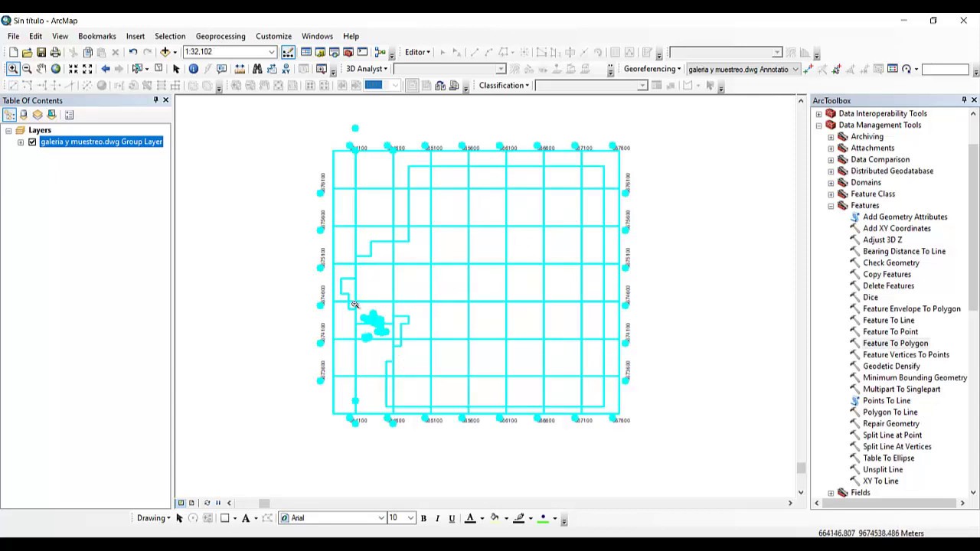
Task: Open the Drawing dropdown button
Action: coord(153,518)
